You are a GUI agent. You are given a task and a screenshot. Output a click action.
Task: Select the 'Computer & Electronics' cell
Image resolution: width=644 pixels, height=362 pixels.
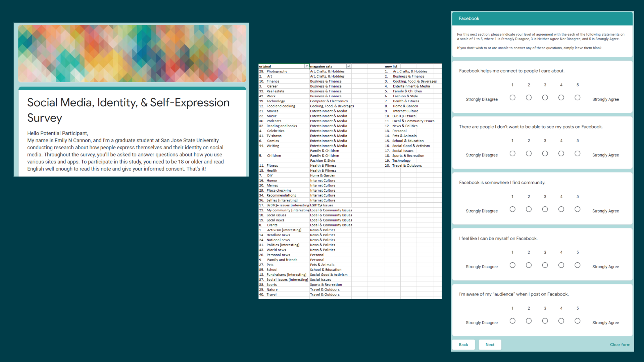[x=330, y=101]
